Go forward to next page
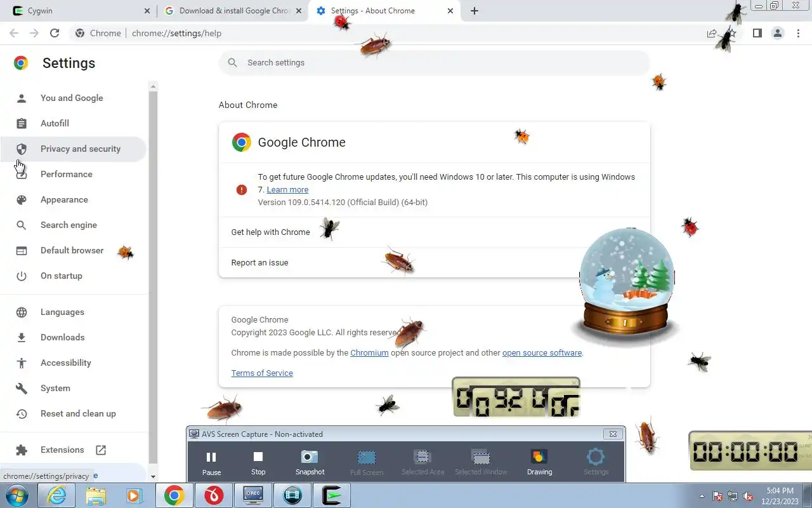Screen dimensions: 812x508 34,33
